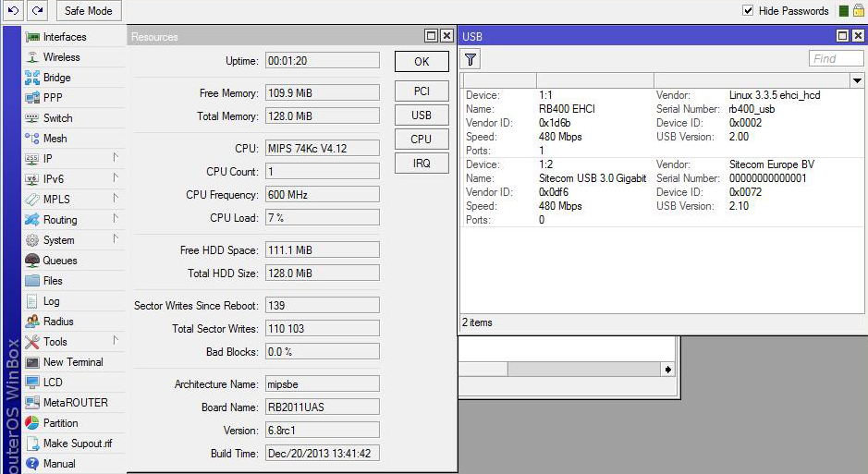This screenshot has height=474, width=868.
Task: Click the Make Supout.rif icon
Action: click(32, 444)
